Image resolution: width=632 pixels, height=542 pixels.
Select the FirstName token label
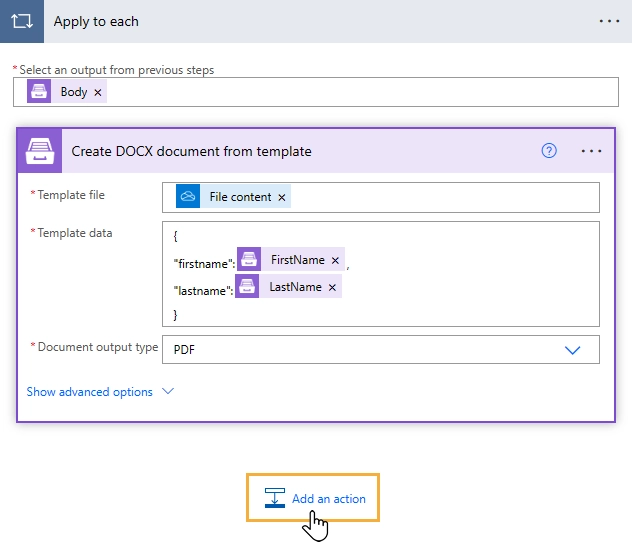298,260
